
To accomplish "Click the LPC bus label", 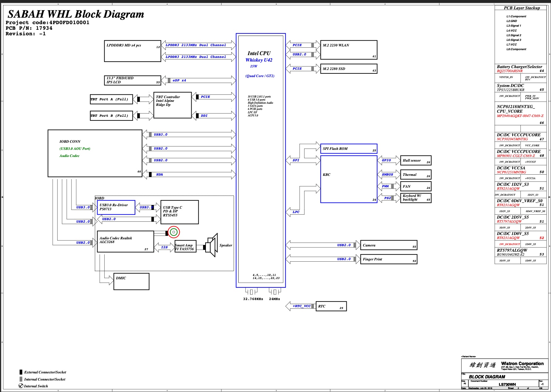I will (296, 212).
